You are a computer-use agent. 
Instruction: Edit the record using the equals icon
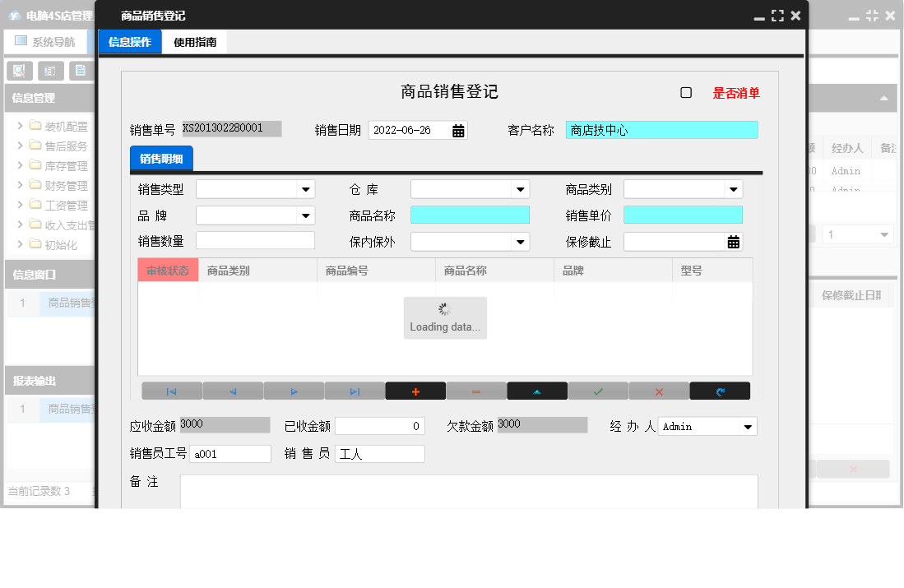click(476, 391)
